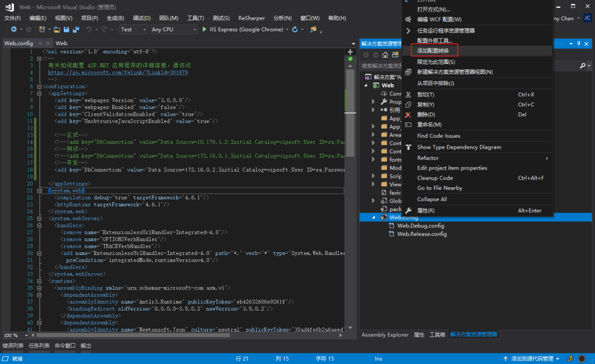Viewport: 595px width, 364px height.
Task: Open the Any CPU platform dropdown
Action: (174, 30)
